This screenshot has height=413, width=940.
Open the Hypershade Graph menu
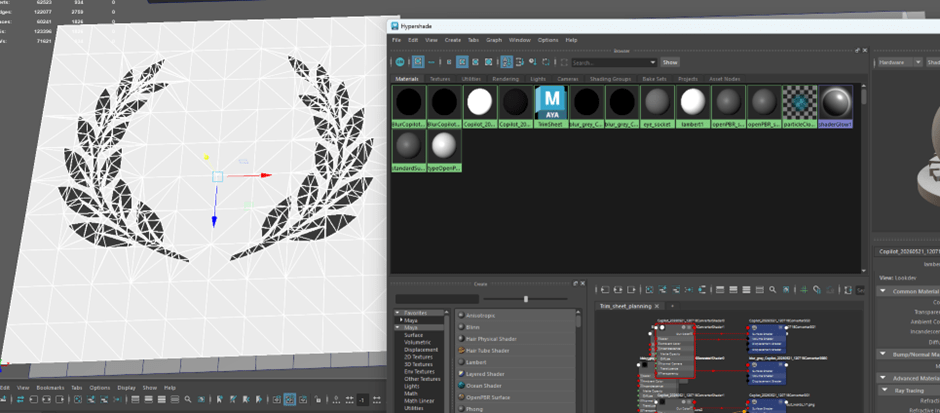494,40
